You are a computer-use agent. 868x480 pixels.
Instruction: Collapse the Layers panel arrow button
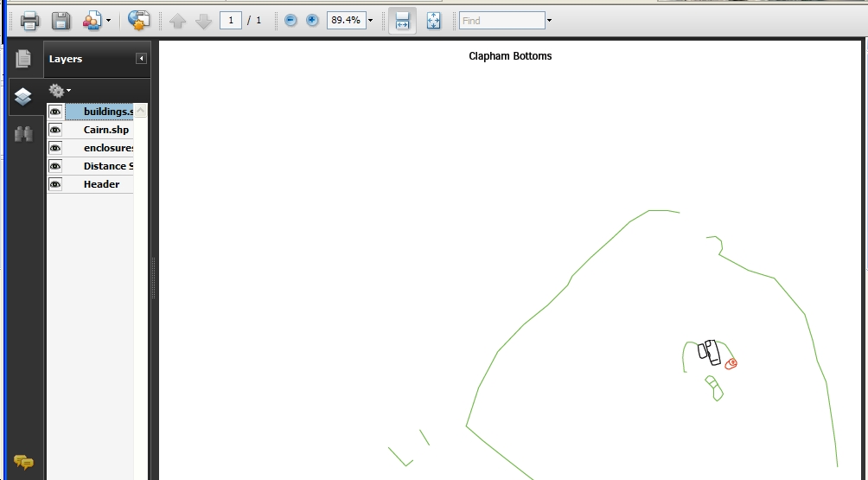point(141,59)
